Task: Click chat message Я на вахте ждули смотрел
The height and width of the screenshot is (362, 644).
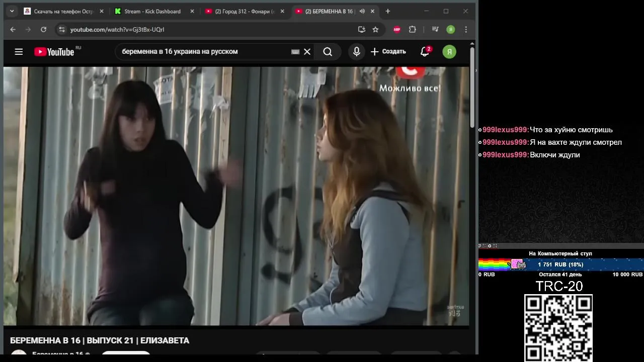Action: click(x=576, y=142)
